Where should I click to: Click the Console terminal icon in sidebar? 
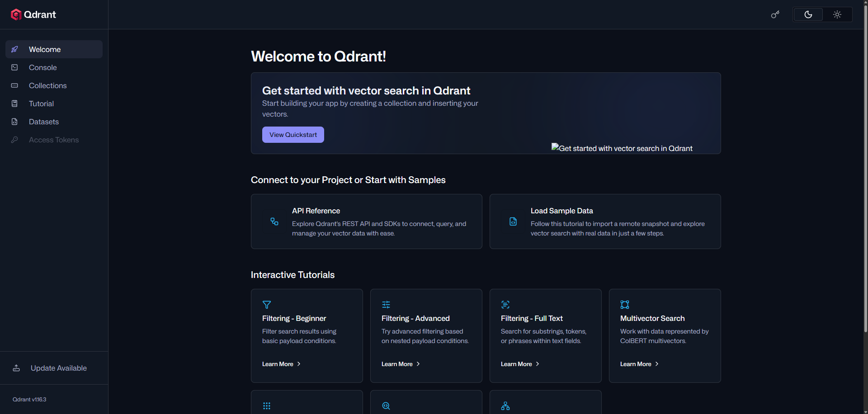[14, 67]
